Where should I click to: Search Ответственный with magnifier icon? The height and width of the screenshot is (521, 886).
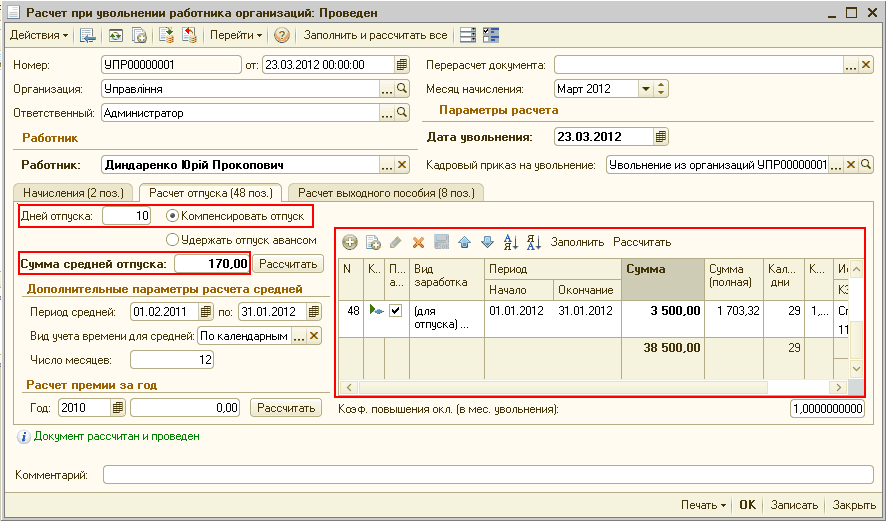pyautogui.click(x=402, y=112)
